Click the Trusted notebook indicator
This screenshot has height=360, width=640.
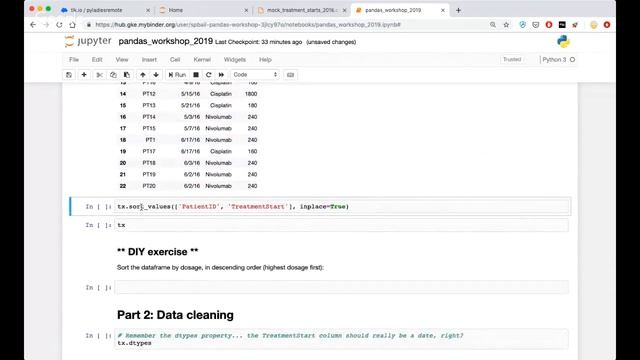pos(512,60)
